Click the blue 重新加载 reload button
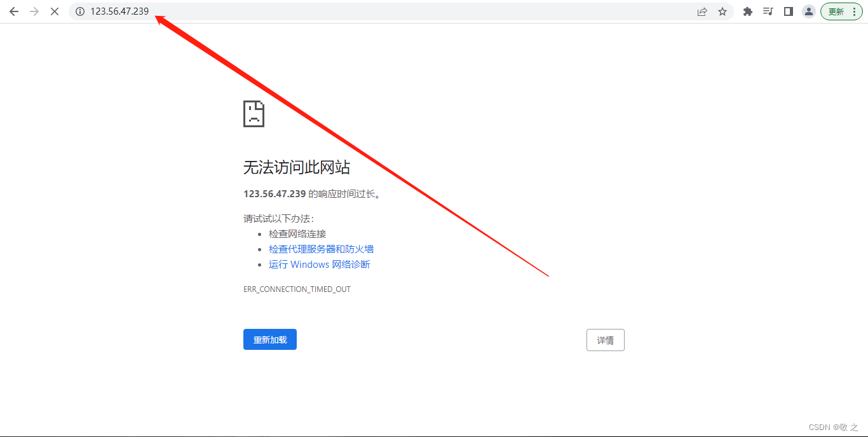Viewport: 868px width, 437px height. coord(269,339)
